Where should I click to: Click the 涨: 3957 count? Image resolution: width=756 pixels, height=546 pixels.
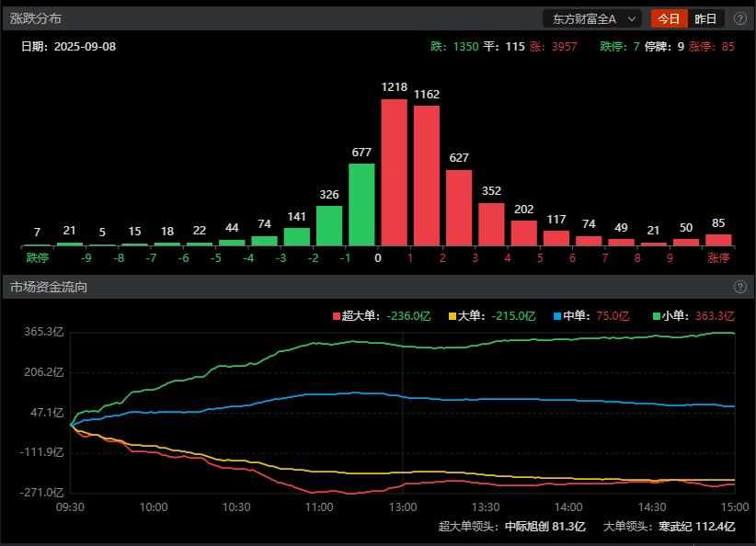[x=553, y=47]
